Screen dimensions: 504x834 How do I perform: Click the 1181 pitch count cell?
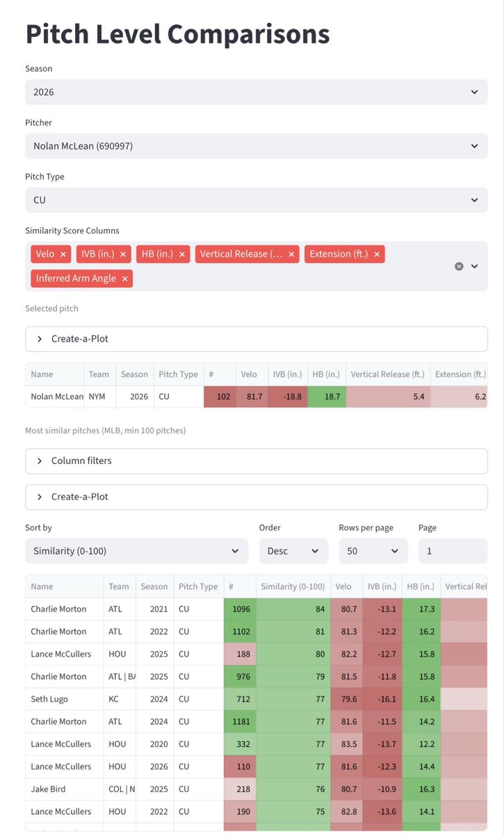pyautogui.click(x=240, y=721)
